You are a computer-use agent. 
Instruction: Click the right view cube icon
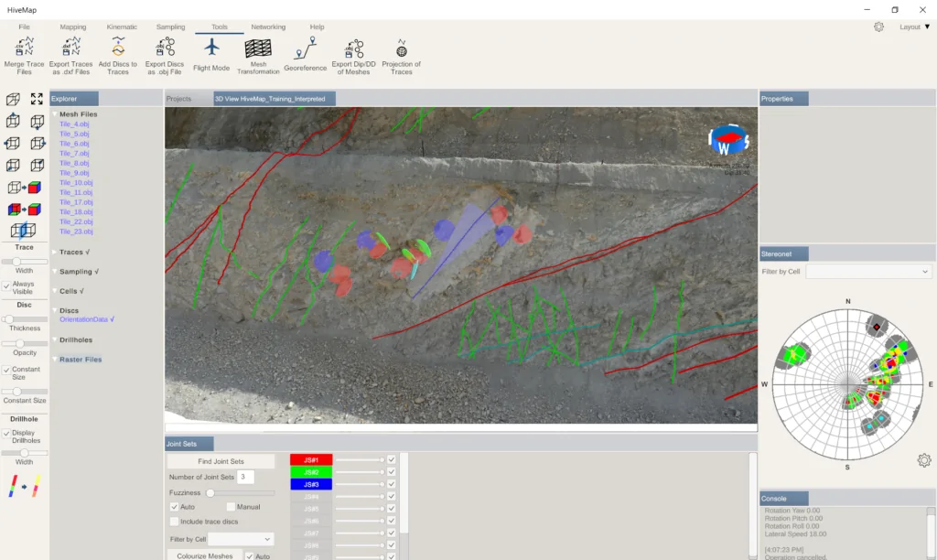37,144
